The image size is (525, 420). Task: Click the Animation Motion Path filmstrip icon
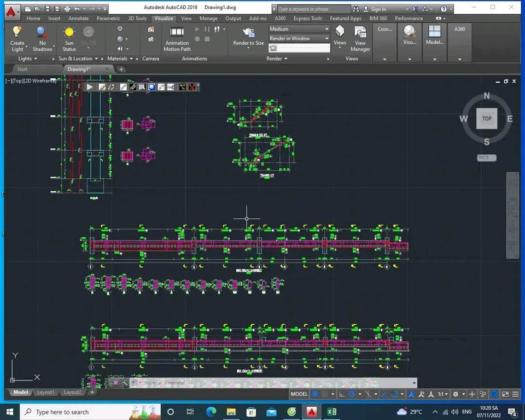coord(177,32)
